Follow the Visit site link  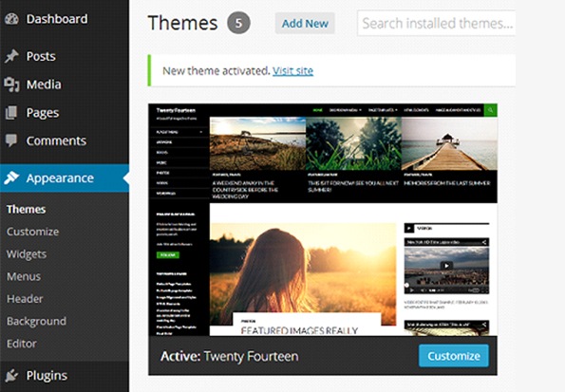(292, 70)
